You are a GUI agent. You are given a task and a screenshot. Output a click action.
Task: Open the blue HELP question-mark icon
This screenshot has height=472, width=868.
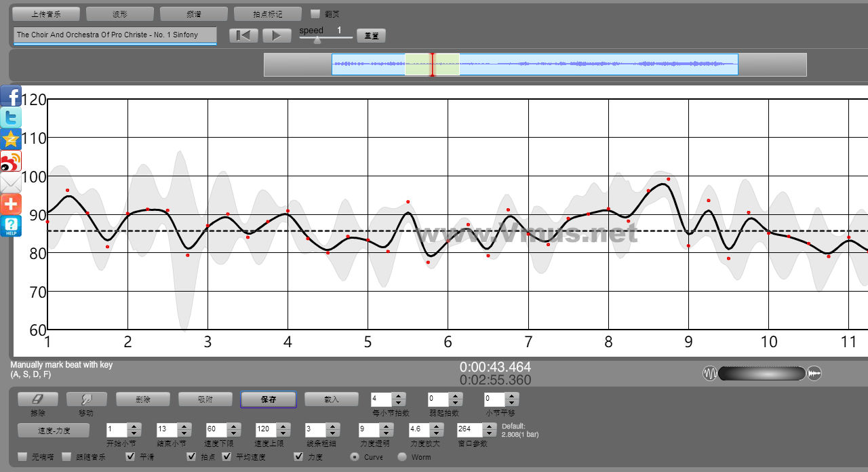tap(11, 226)
